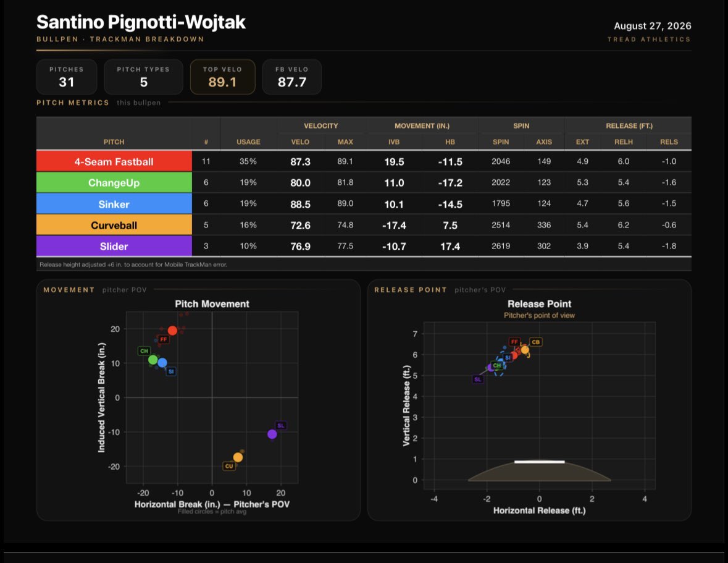Click the MOVEMENT (IN.) group header
This screenshot has height=563, width=728.
coord(422,126)
